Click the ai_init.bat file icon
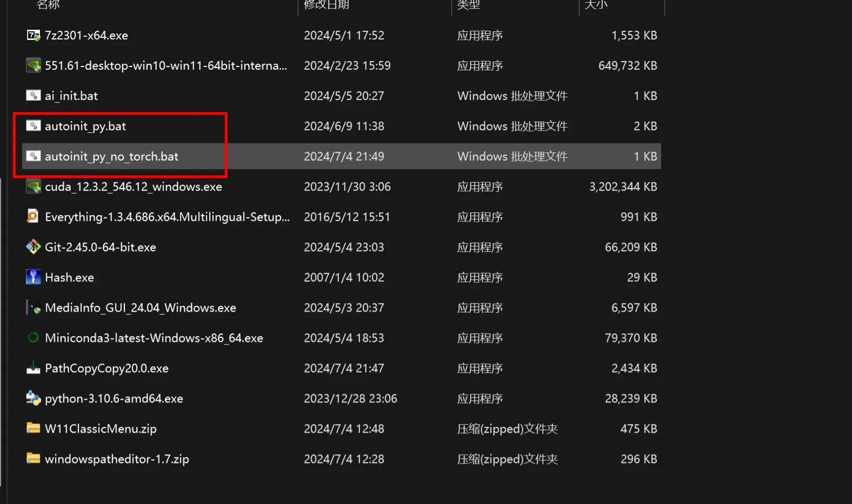The height and width of the screenshot is (504, 852). (34, 95)
